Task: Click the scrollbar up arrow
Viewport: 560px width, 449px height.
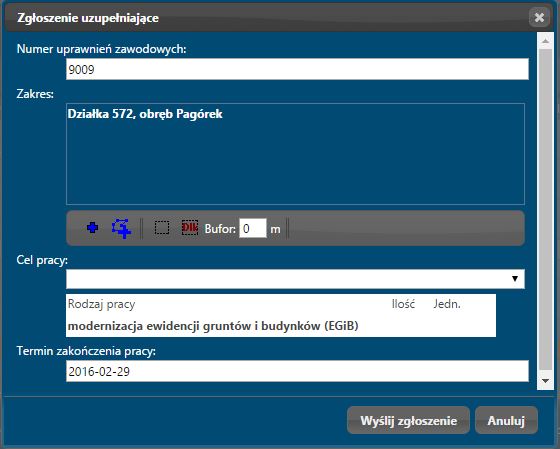Action: point(545,41)
